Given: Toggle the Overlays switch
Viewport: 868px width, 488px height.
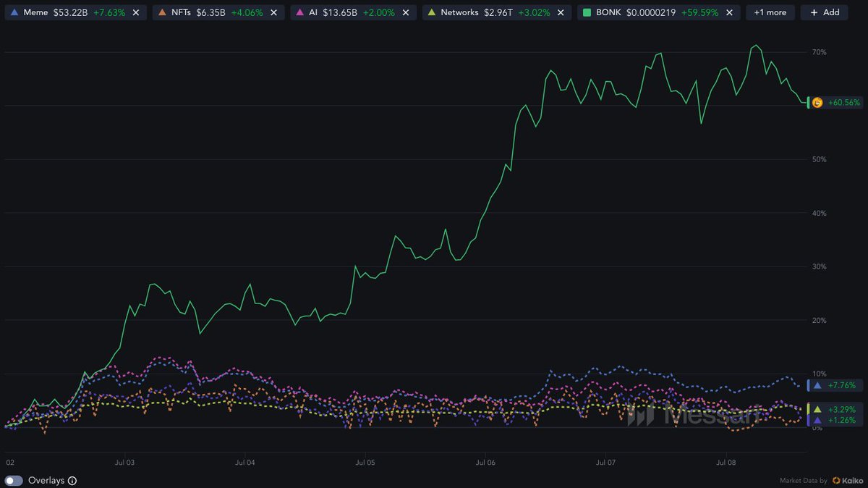Looking at the screenshot, I should [x=14, y=481].
